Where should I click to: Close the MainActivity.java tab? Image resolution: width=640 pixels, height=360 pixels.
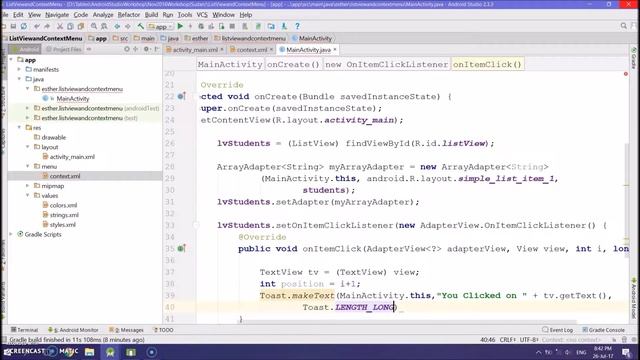click(x=335, y=49)
